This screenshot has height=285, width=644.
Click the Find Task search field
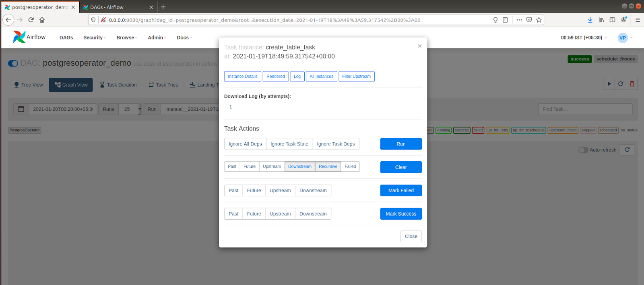585,109
